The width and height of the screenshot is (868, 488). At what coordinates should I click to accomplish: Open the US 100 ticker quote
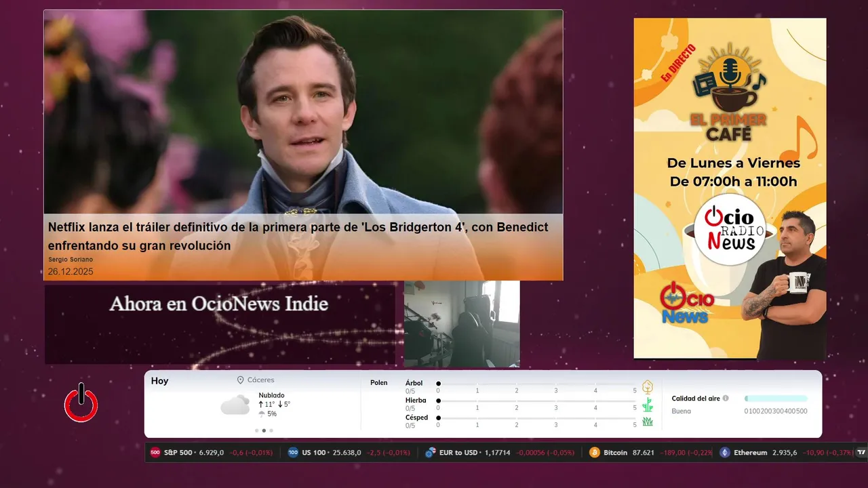tap(349, 452)
